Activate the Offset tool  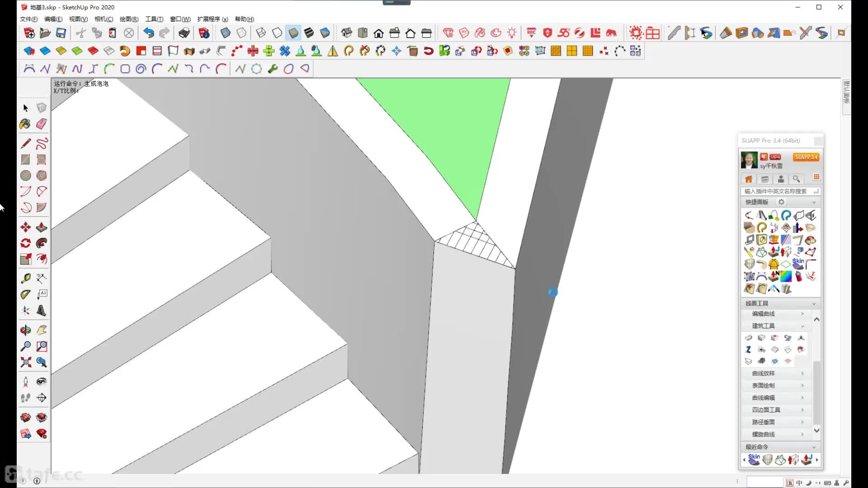pyautogui.click(x=42, y=259)
